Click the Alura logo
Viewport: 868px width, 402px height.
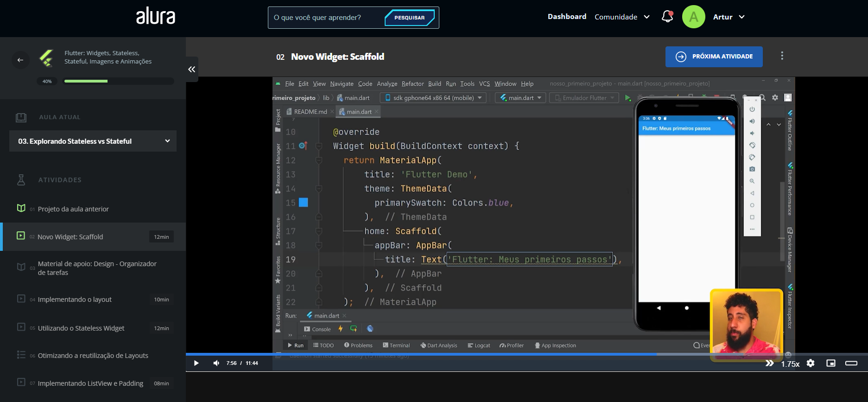pyautogui.click(x=156, y=17)
